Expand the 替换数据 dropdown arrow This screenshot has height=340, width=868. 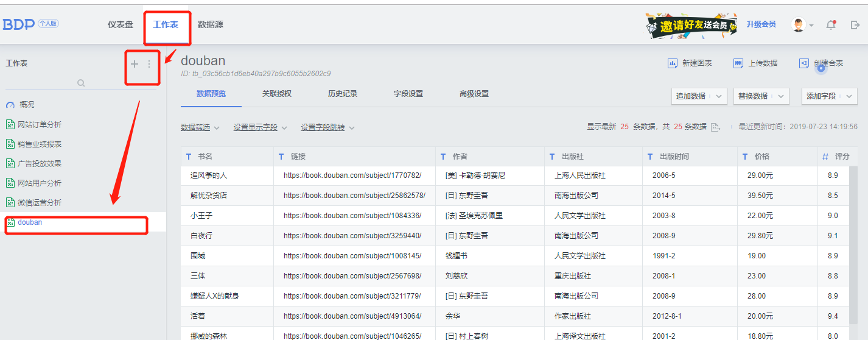pos(781,96)
